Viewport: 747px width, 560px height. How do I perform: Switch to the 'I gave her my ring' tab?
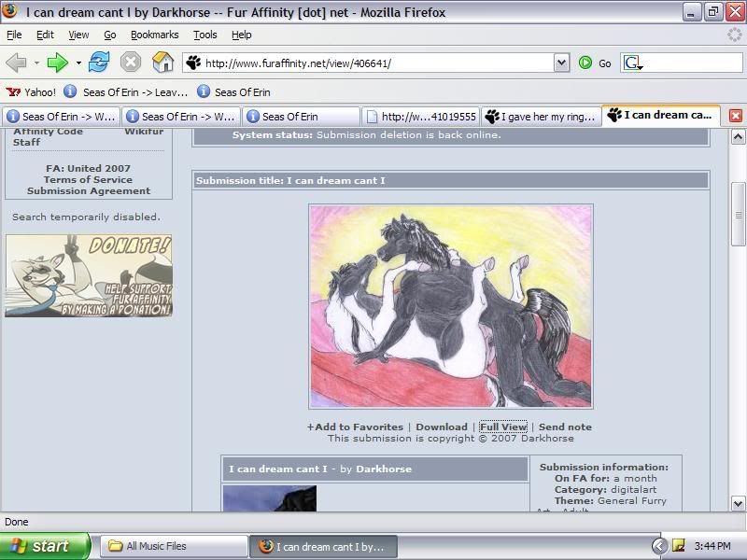click(540, 117)
